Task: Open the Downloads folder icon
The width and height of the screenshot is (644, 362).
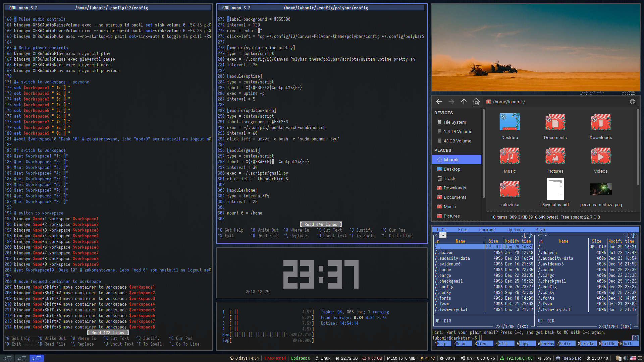Action: pyautogui.click(x=601, y=122)
